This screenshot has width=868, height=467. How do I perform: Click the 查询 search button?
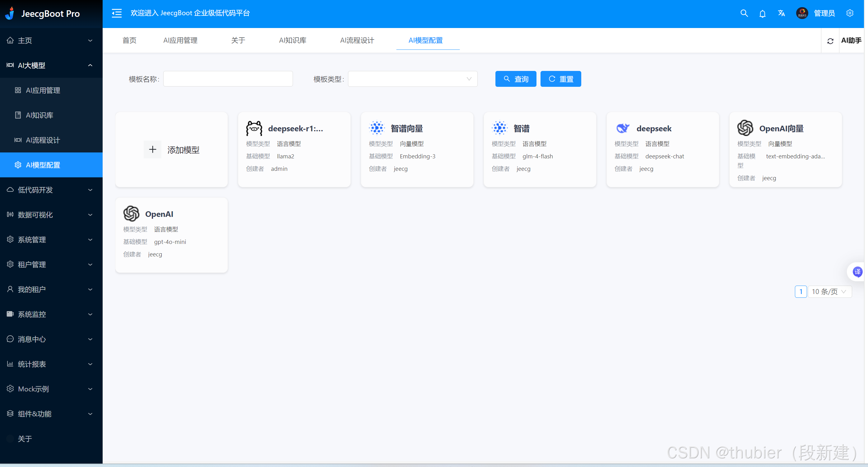(516, 79)
